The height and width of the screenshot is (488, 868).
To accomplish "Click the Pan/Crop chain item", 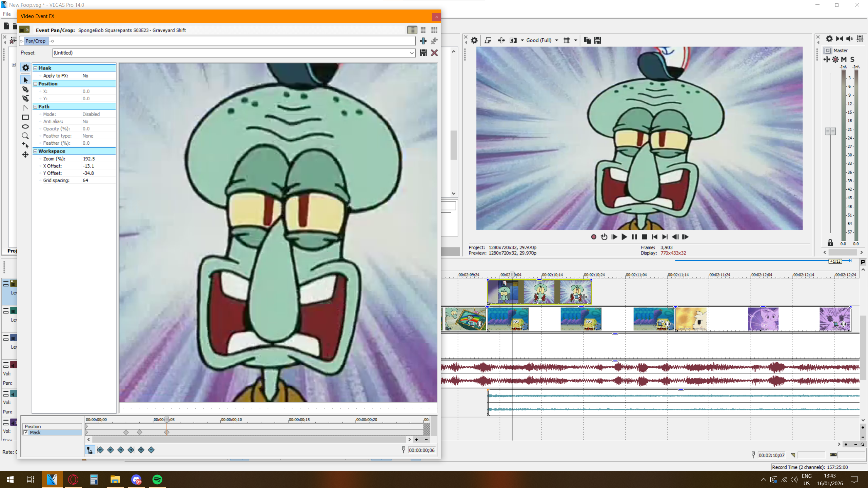I will [x=35, y=41].
